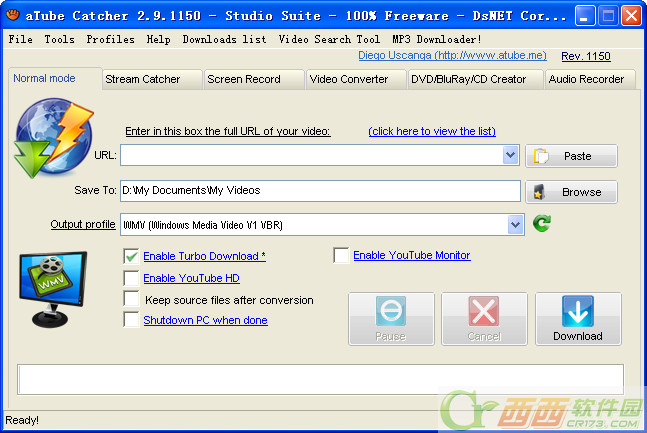647x433 pixels.
Task: Click the aTube Catcher title bar icon
Action: 13,15
